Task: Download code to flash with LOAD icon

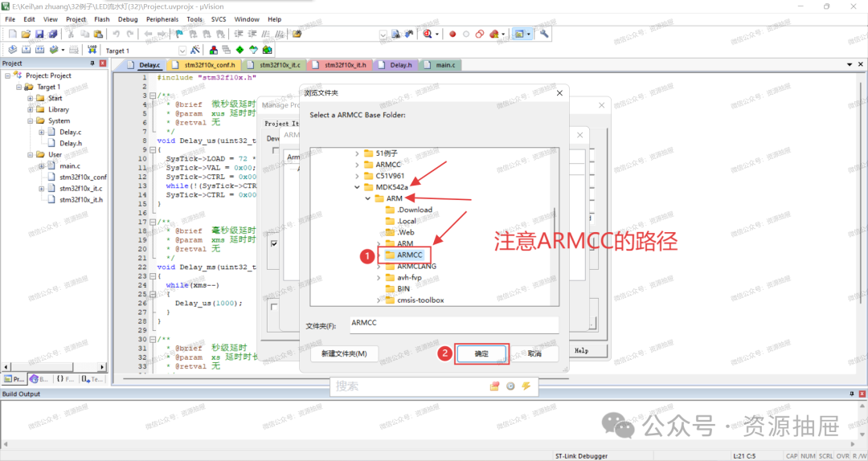Action: (x=92, y=50)
